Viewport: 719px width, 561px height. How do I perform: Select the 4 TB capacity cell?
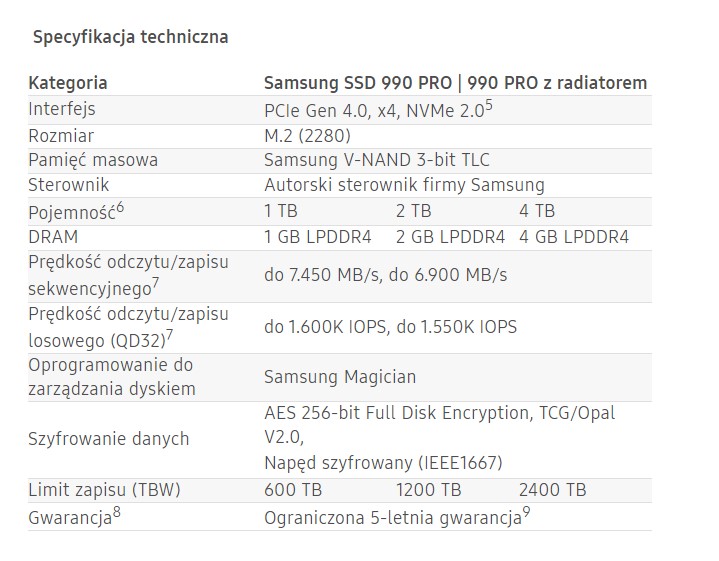coord(536,211)
